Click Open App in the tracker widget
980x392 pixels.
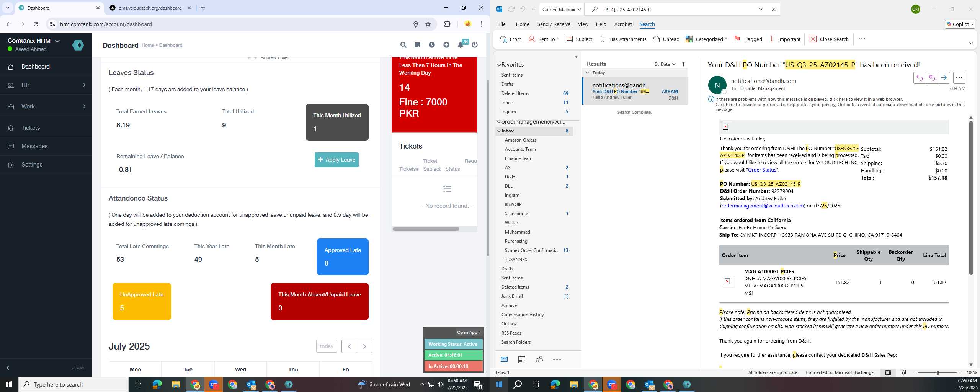(x=469, y=332)
